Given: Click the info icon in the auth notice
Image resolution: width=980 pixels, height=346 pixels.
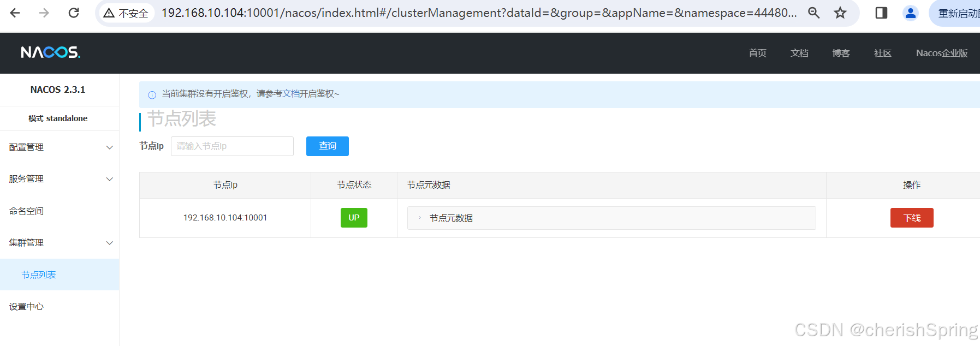Looking at the screenshot, I should tap(152, 94).
